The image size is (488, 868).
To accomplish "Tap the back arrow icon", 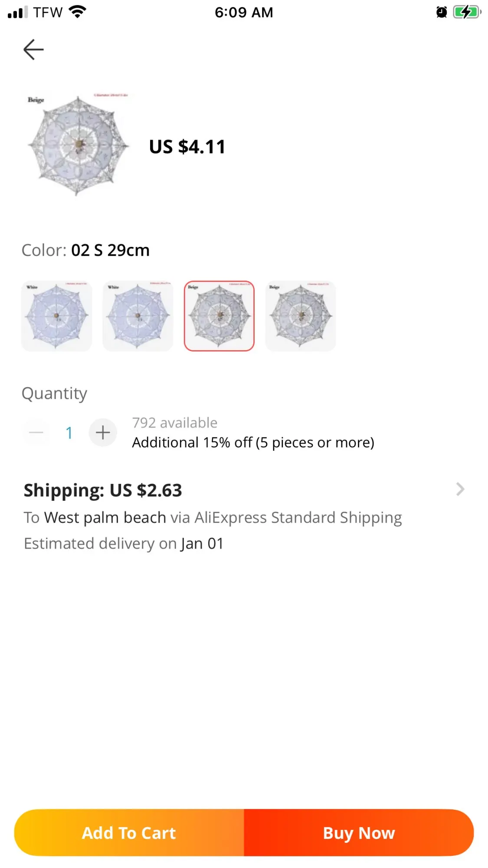I will coord(33,49).
